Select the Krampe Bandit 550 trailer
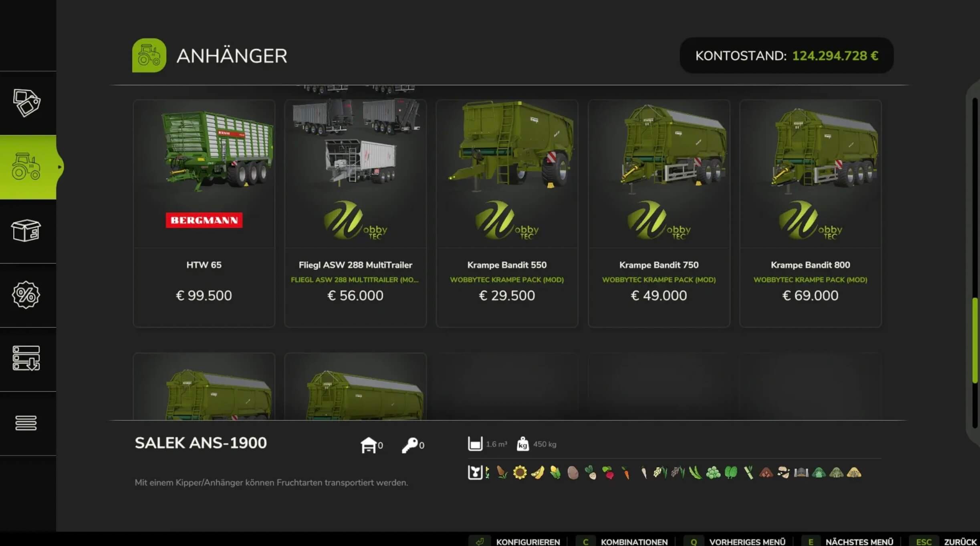The width and height of the screenshot is (980, 546). 507,213
